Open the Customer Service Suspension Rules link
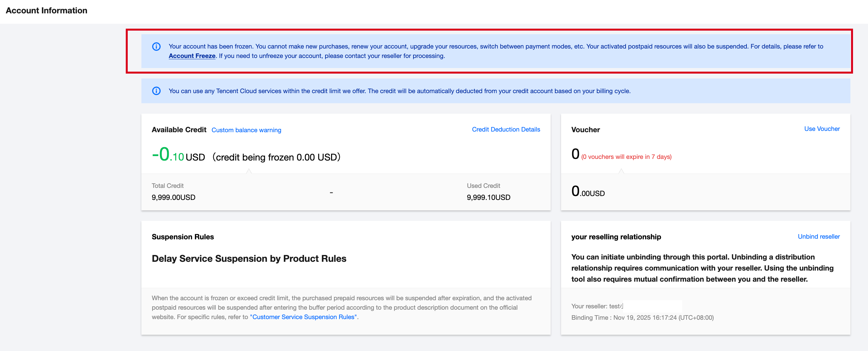868x351 pixels. coord(304,317)
